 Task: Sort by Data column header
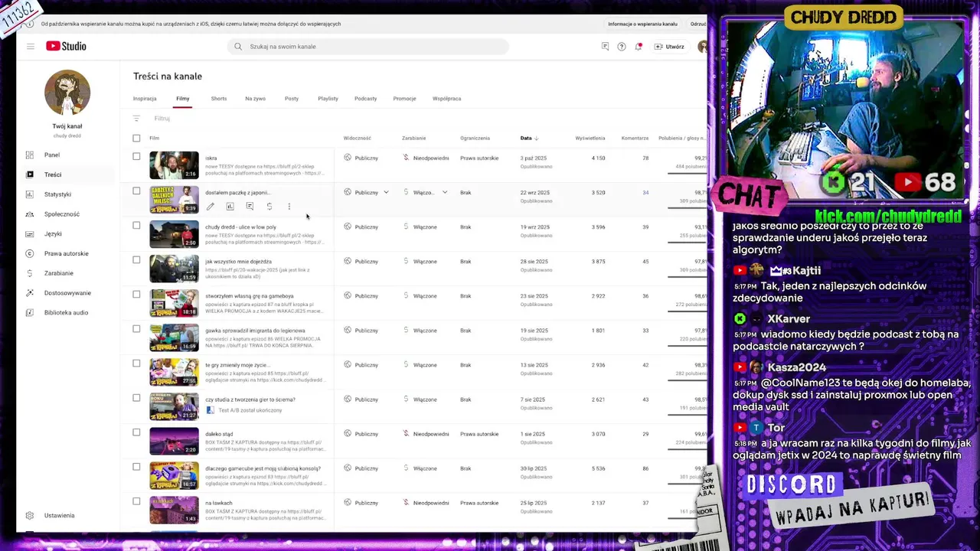point(529,139)
